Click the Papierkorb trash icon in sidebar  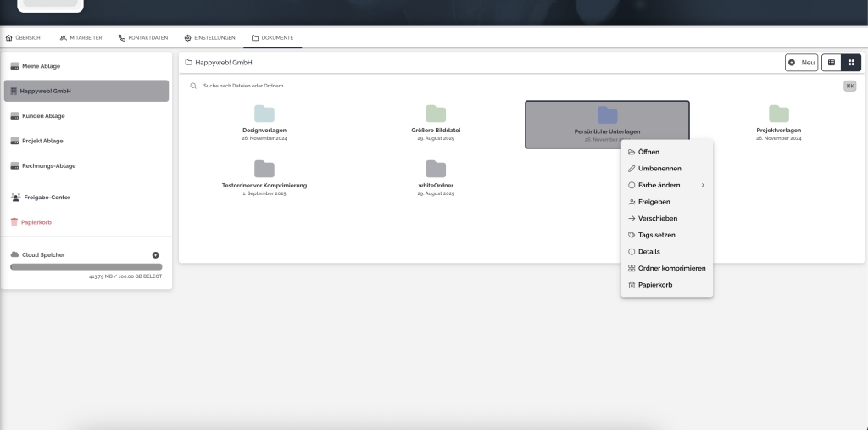tap(14, 222)
